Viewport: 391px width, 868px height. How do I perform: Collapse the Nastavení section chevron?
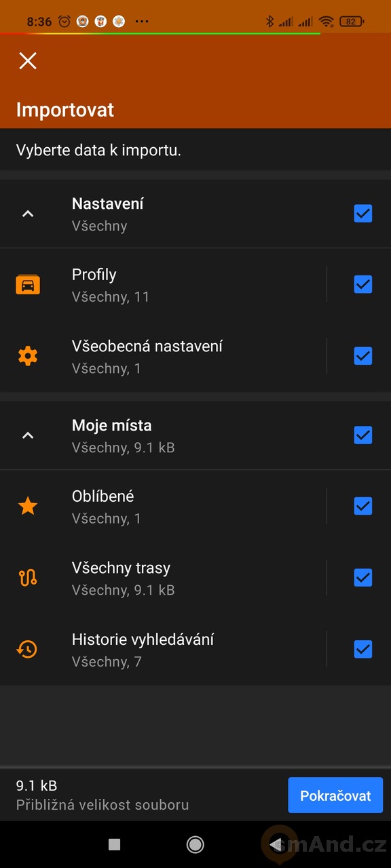[x=28, y=214]
